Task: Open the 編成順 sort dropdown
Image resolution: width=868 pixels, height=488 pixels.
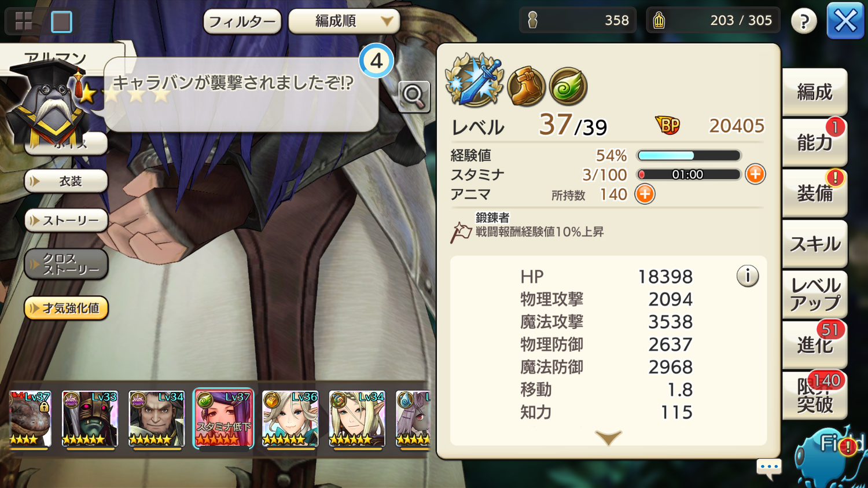Action: (344, 21)
